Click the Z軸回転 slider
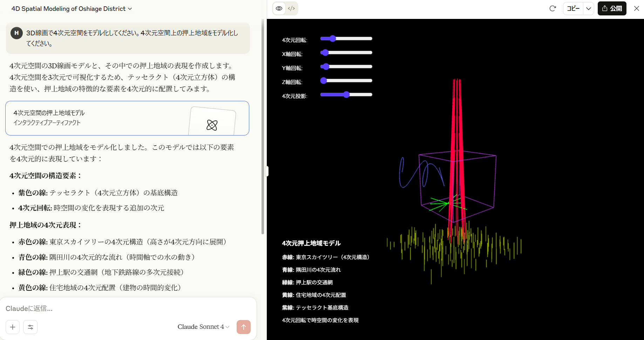Viewport: 644px width, 340px height. click(346, 81)
